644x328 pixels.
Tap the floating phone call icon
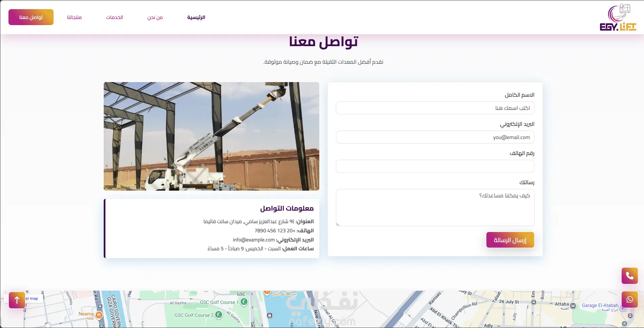pos(630,276)
